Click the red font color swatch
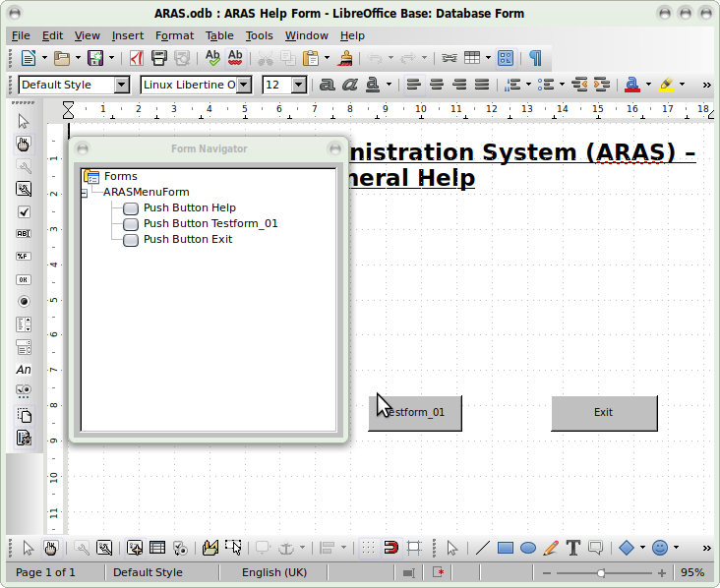 pyautogui.click(x=632, y=85)
